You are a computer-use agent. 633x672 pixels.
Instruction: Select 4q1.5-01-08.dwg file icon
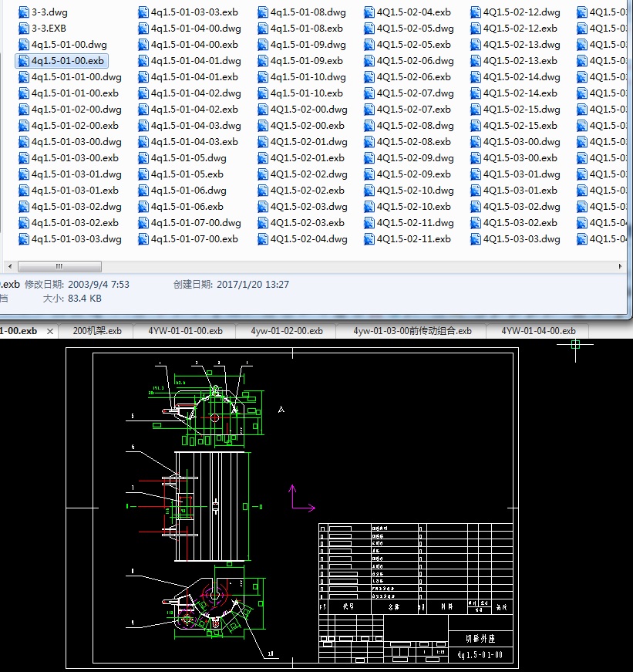(262, 12)
